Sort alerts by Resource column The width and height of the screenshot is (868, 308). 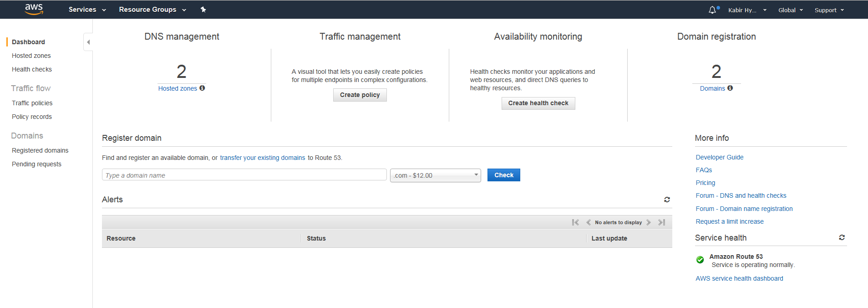click(x=121, y=238)
